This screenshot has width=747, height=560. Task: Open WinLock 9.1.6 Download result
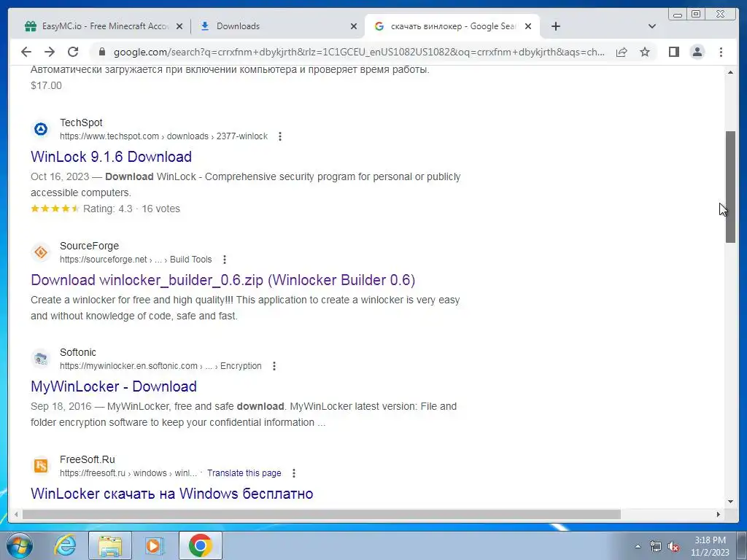111,157
